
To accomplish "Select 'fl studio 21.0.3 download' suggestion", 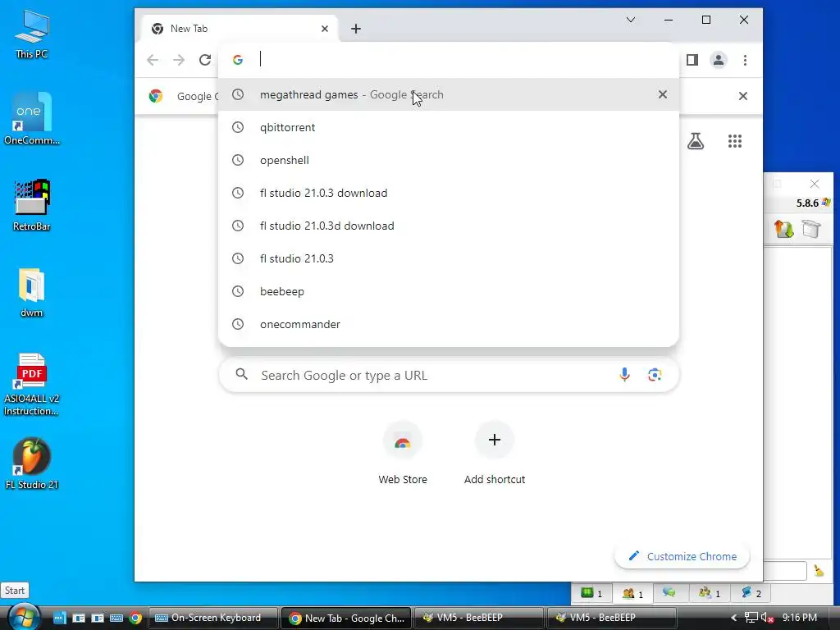I will [x=449, y=193].
